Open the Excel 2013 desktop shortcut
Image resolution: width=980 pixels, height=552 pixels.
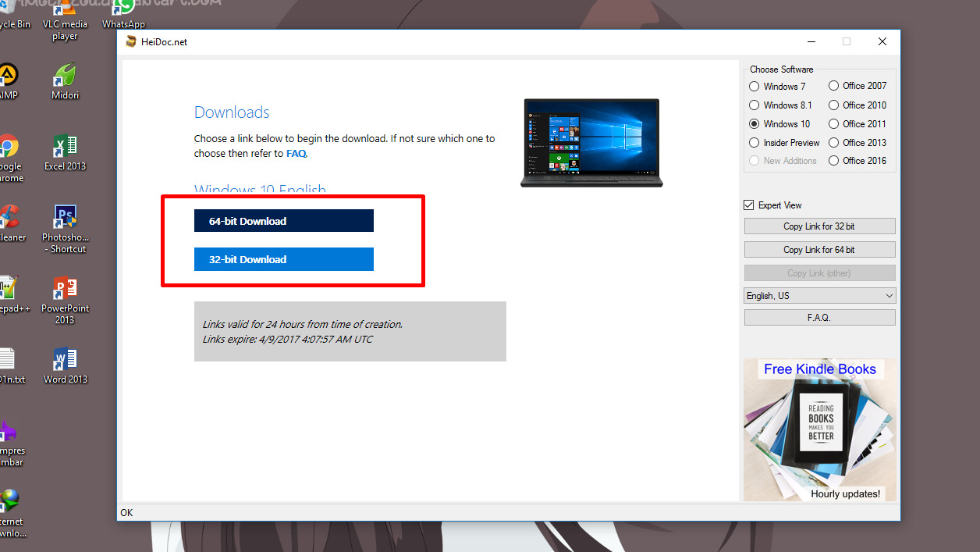click(65, 148)
